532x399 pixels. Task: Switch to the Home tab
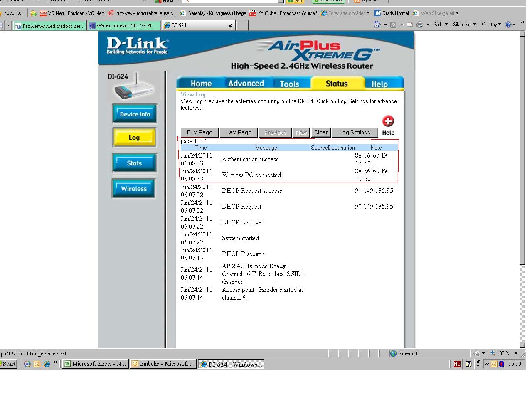tap(201, 83)
